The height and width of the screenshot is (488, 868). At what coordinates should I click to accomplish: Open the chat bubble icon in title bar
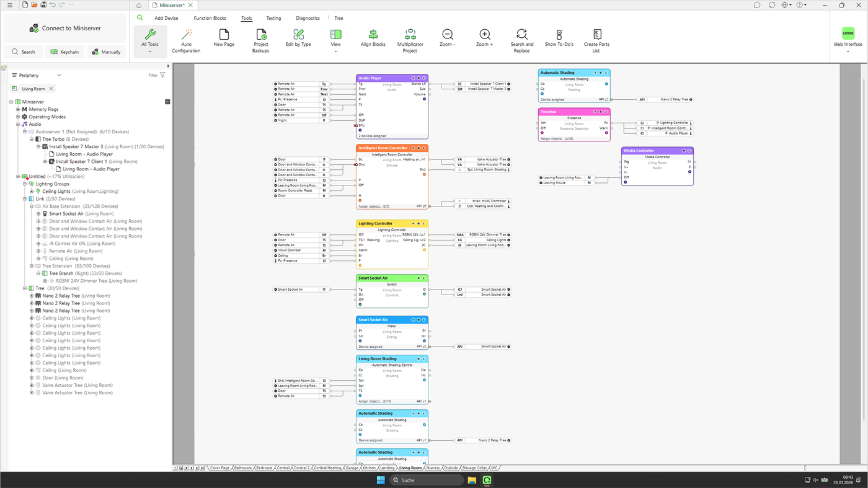pos(757,5)
